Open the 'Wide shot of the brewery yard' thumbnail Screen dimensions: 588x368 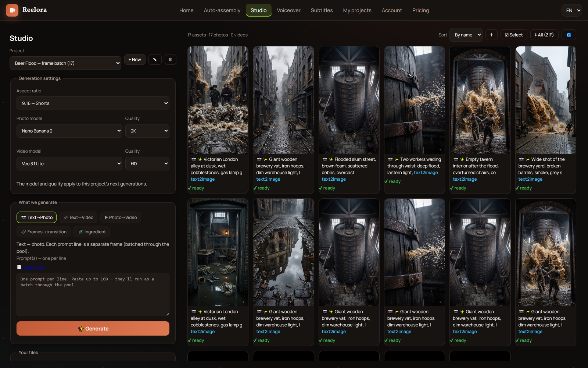545,100
